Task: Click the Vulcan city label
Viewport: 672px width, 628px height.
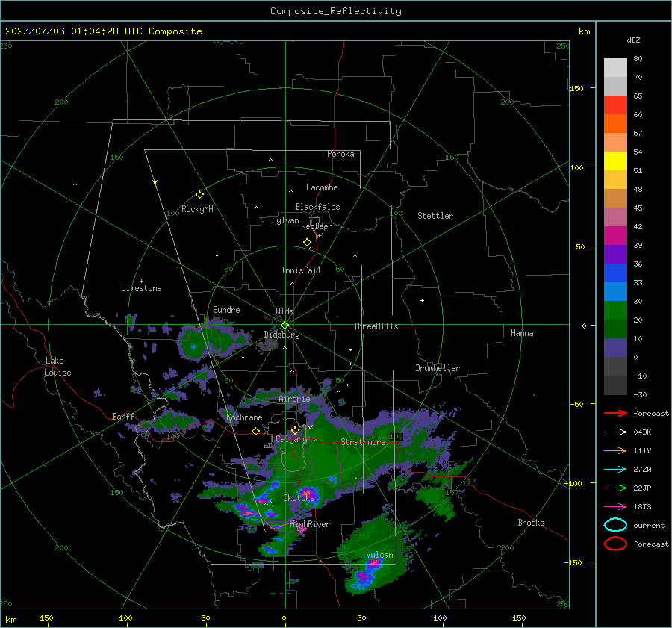Action: coord(380,555)
